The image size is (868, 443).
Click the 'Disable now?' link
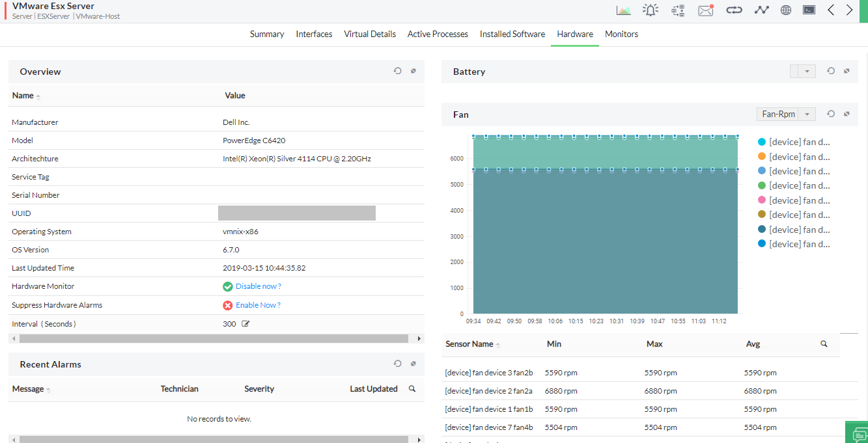tap(258, 286)
